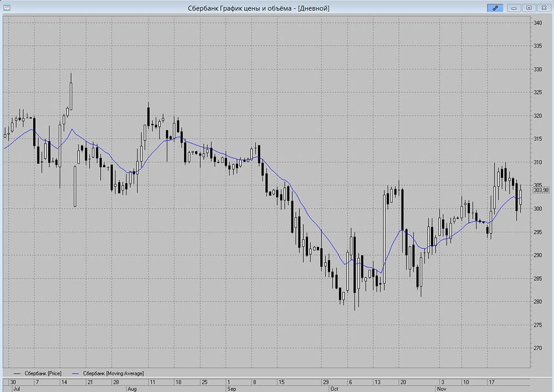The image size is (554, 392).
Task: Click the blue chain link icon in title bar
Action: [495, 8]
